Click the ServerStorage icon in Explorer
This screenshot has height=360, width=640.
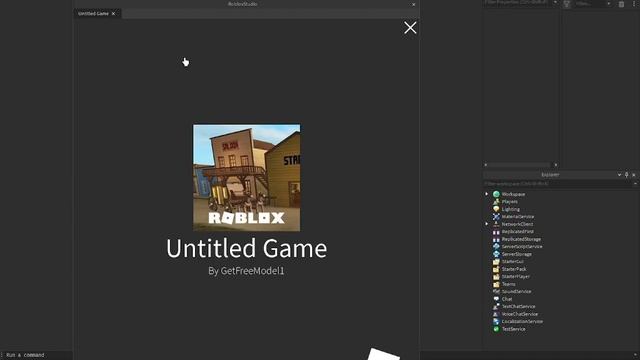496,254
